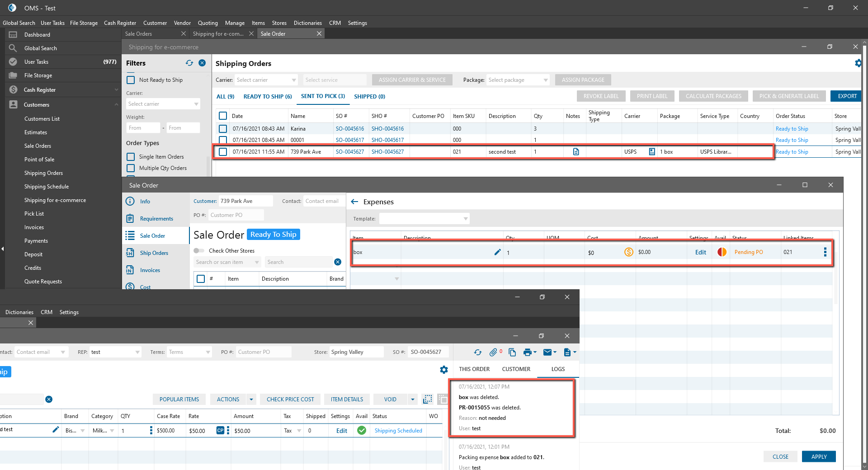
Task: Open the Quoting menu
Action: click(208, 23)
